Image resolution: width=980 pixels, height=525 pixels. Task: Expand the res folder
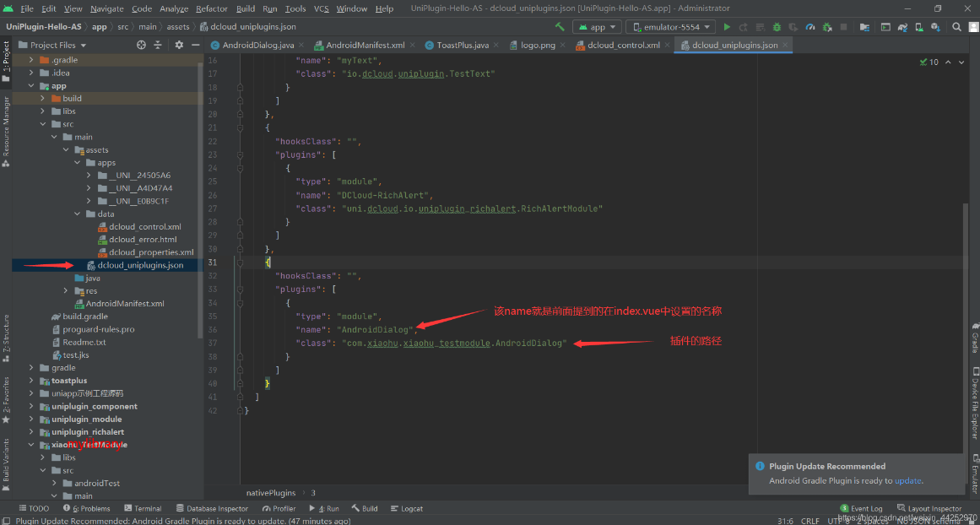point(65,290)
